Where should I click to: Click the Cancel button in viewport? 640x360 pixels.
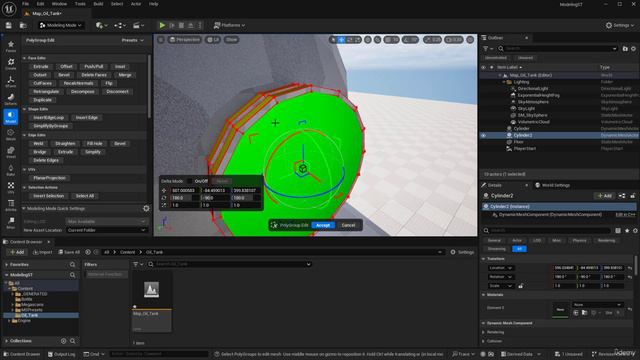pos(348,225)
